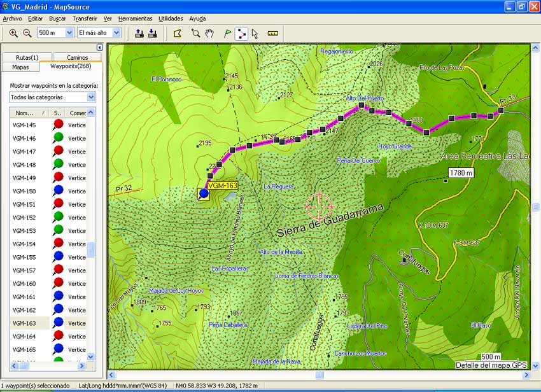Switch to the Rutas(1) tab
The height and width of the screenshot is (392, 541).
click(x=27, y=58)
